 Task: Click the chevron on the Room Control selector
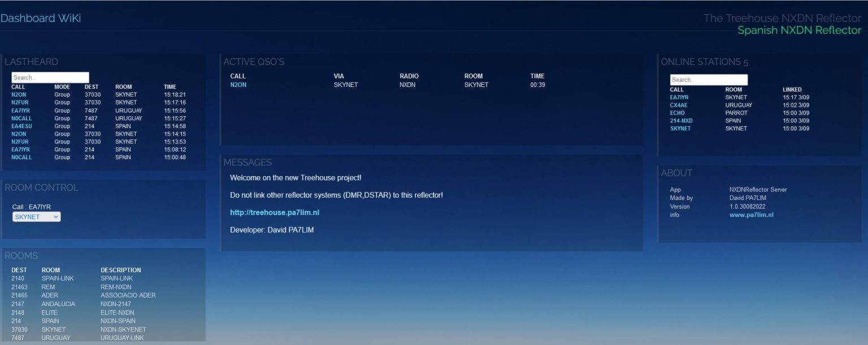tap(56, 216)
